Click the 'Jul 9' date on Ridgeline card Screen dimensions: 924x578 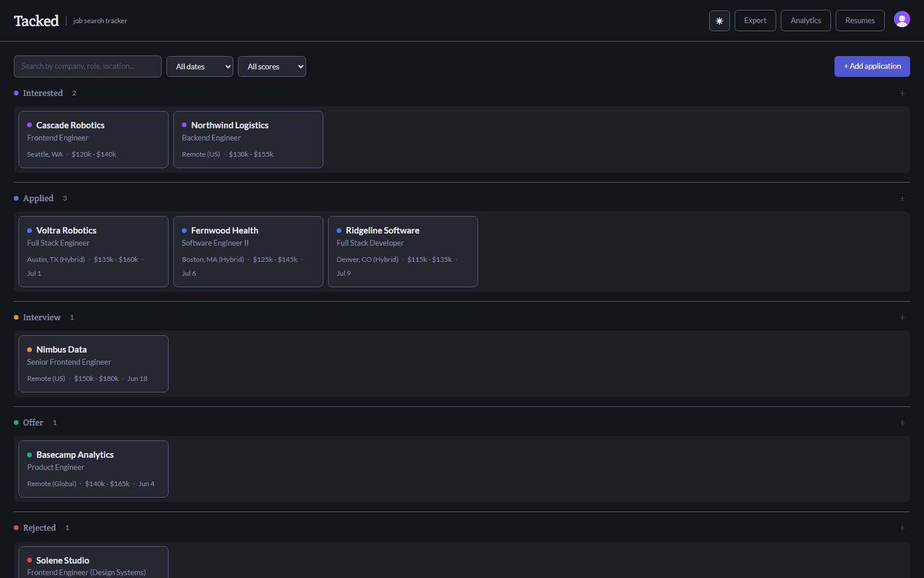[x=344, y=273]
